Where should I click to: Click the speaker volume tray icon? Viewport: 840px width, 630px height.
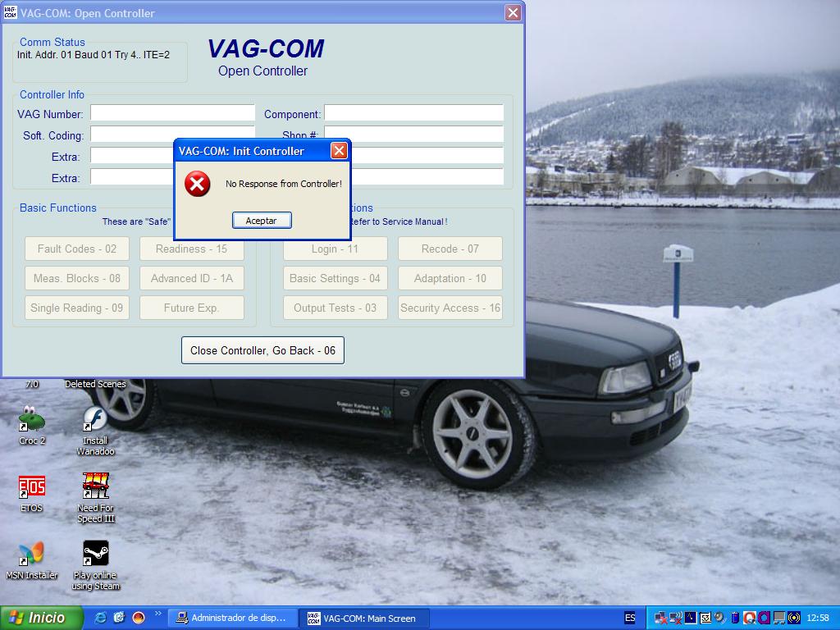(720, 619)
